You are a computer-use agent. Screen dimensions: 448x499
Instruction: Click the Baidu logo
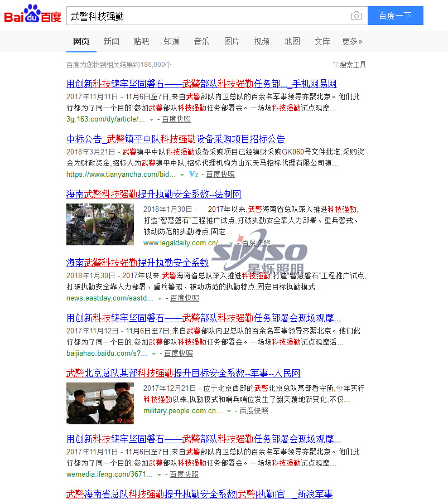(x=32, y=15)
